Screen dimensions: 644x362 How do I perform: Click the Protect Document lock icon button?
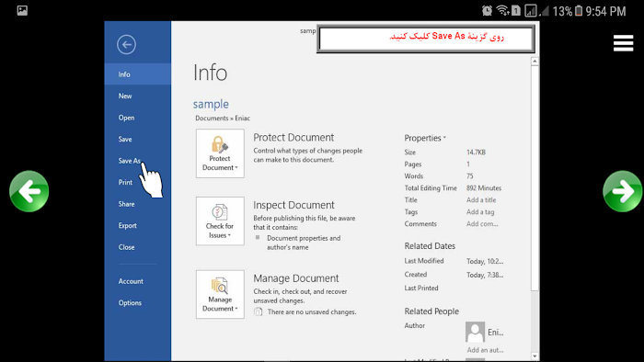[220, 153]
